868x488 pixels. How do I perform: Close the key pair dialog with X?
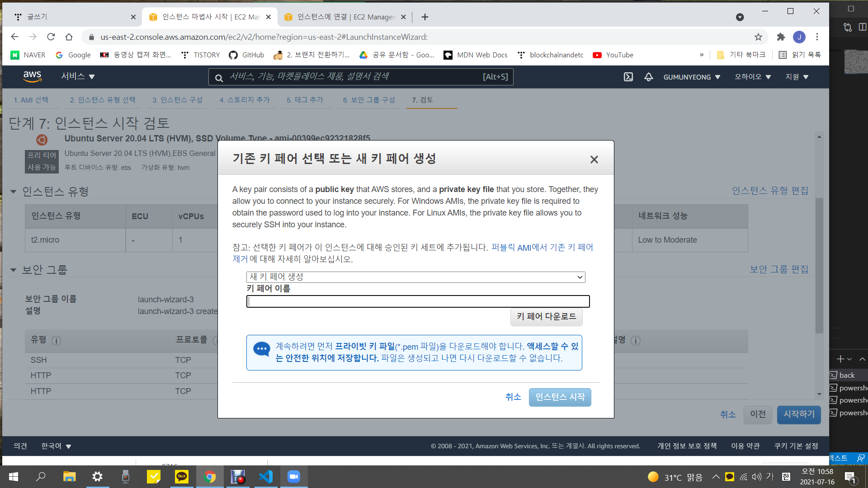tap(594, 160)
